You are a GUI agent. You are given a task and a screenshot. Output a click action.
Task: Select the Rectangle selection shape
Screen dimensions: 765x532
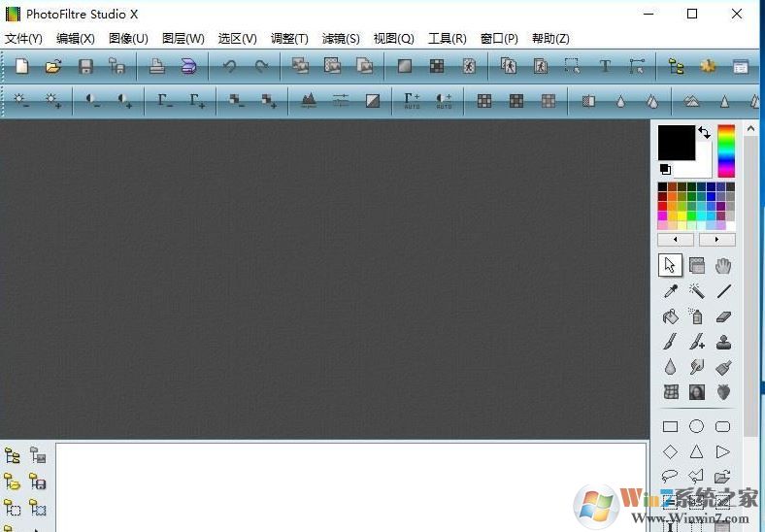670,426
